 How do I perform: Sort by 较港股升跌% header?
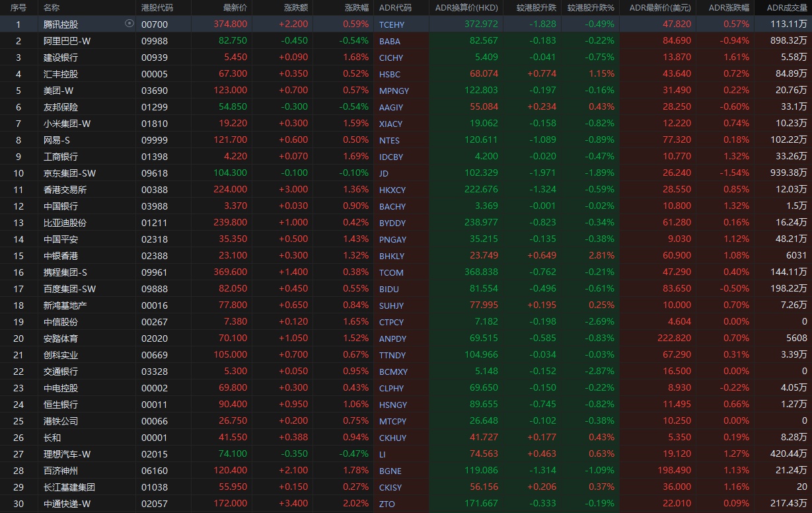[590, 8]
